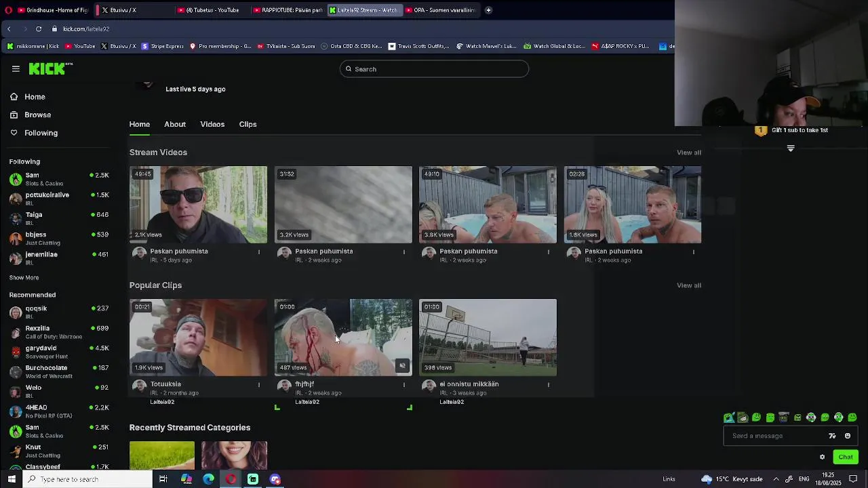
Task: Open options of 49:10 stream video
Action: tap(549, 252)
